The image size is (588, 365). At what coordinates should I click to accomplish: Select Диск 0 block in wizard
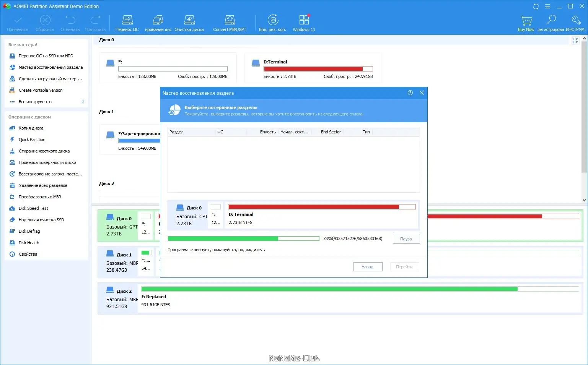tap(188, 215)
